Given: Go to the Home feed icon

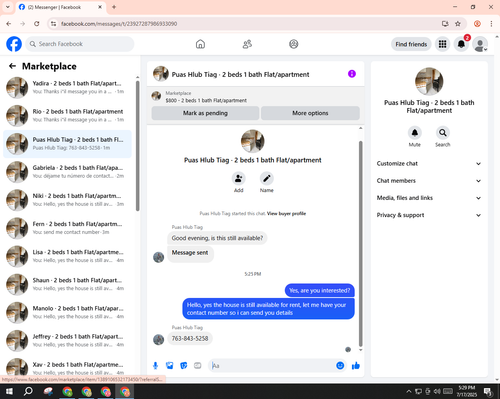Looking at the screenshot, I should pyautogui.click(x=200, y=44).
